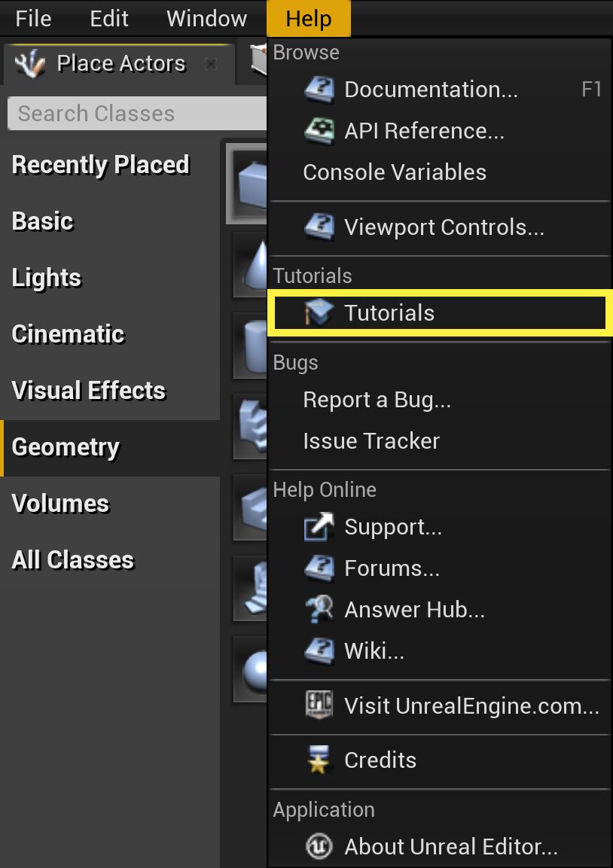This screenshot has width=613, height=868.
Task: Open the Help menu
Action: pos(309,18)
